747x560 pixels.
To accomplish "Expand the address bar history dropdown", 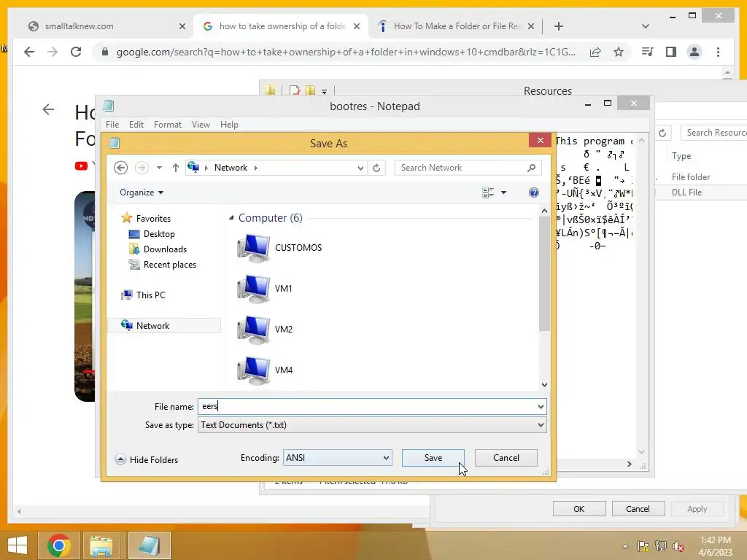I will [x=360, y=168].
